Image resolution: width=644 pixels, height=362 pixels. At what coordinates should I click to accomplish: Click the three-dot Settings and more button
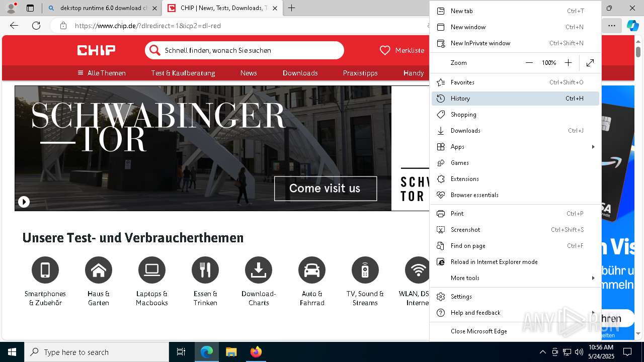coord(611,26)
